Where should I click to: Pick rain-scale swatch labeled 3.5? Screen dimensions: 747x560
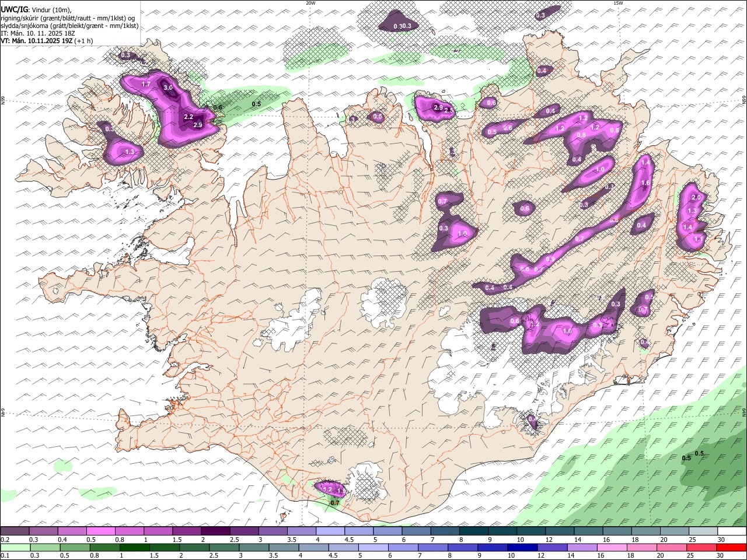(x=284, y=548)
